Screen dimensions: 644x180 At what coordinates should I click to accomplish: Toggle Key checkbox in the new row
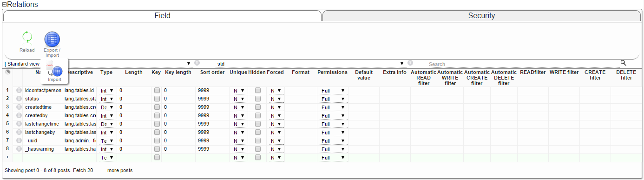click(157, 158)
